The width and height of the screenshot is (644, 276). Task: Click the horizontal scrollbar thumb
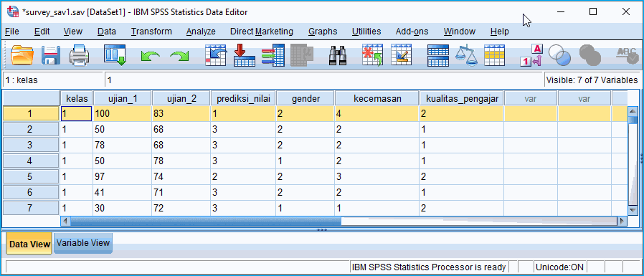(206, 221)
